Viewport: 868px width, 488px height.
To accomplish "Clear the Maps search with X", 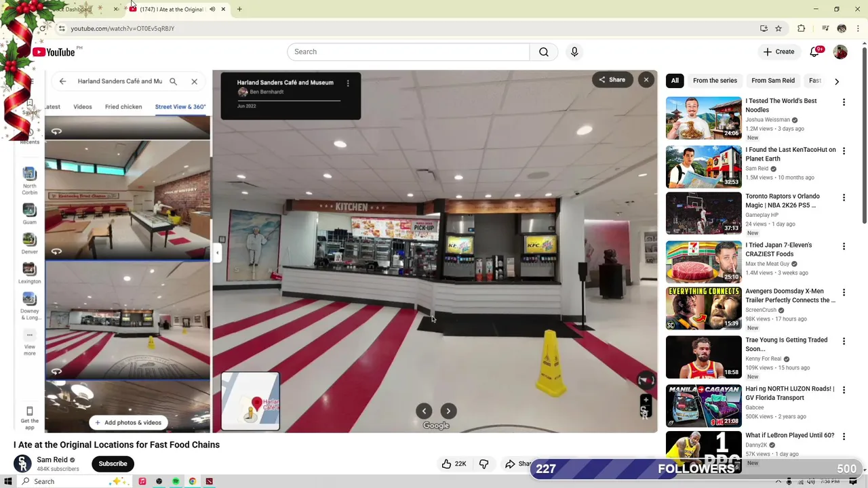I will 195,81.
